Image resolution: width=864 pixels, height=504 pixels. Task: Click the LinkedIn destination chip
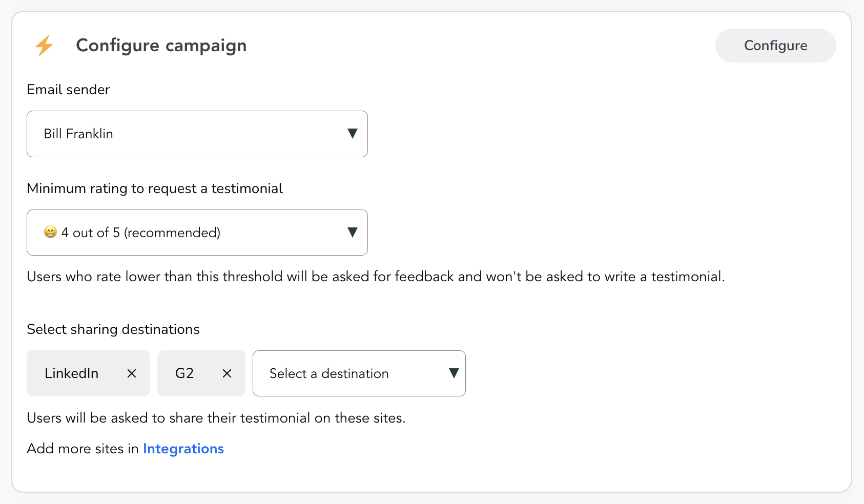coord(72,373)
